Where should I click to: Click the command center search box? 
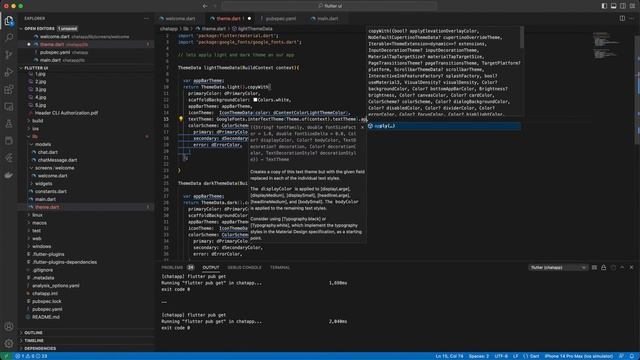[329, 6]
